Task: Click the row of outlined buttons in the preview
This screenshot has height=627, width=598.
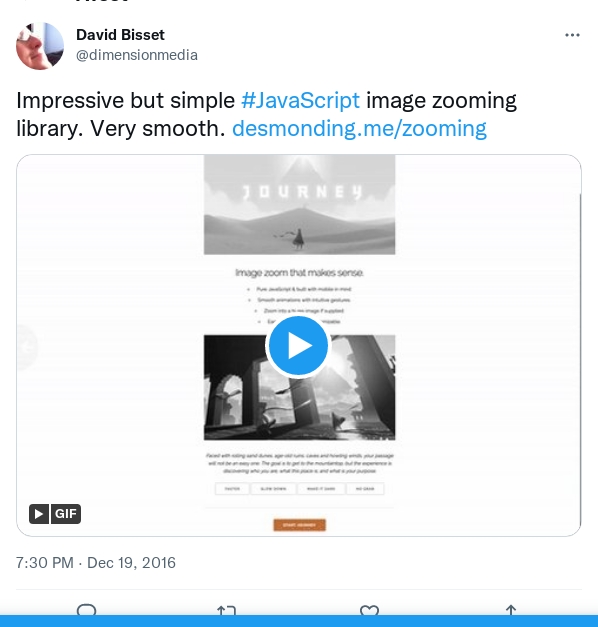Action: [299, 489]
